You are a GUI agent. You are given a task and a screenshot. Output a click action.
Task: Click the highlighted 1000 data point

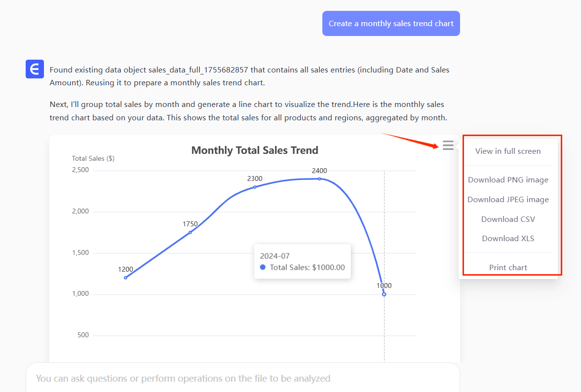tap(384, 294)
